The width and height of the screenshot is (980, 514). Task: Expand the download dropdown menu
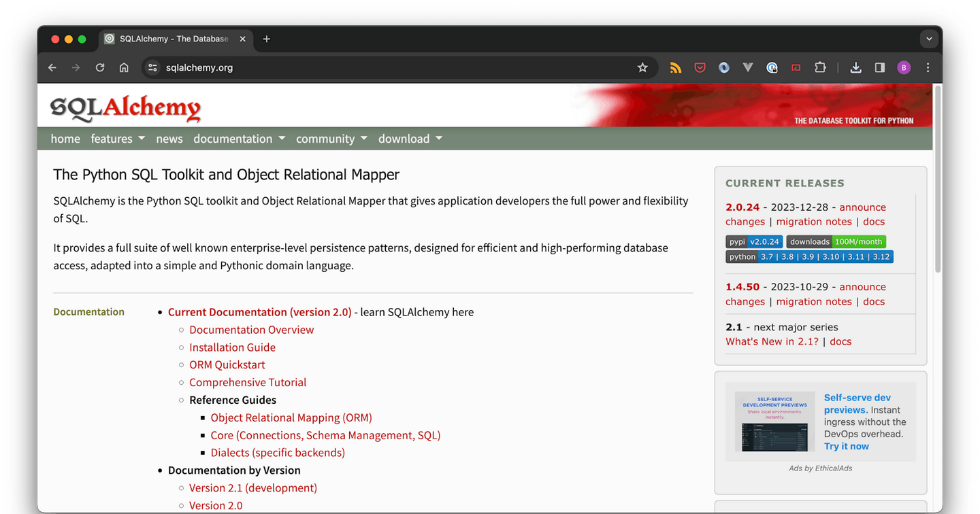(410, 139)
